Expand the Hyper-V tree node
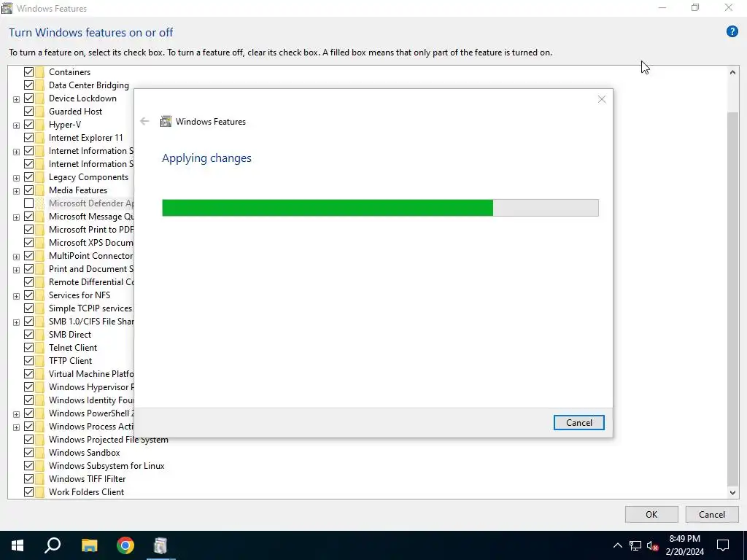The width and height of the screenshot is (747, 560). tap(16, 125)
